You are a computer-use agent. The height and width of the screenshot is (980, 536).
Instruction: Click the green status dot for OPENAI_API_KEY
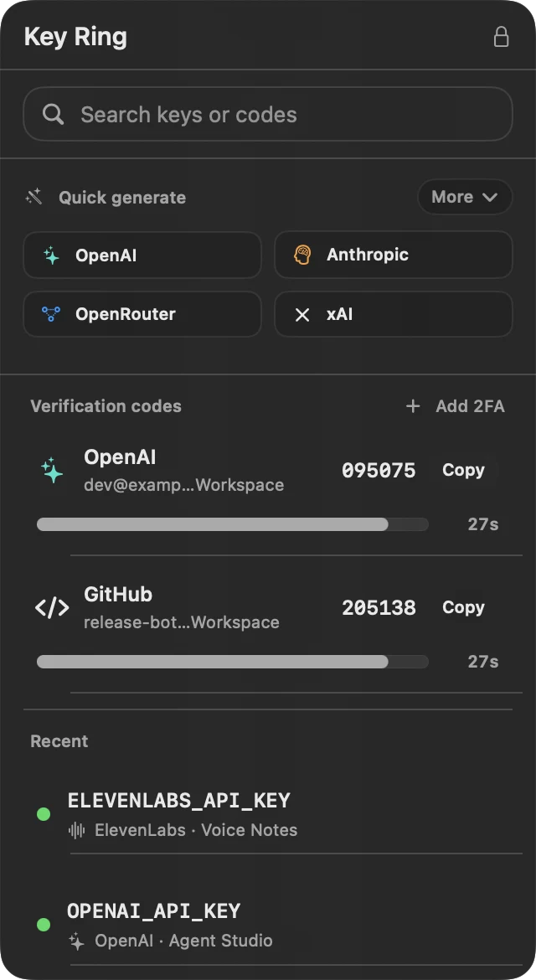44,925
